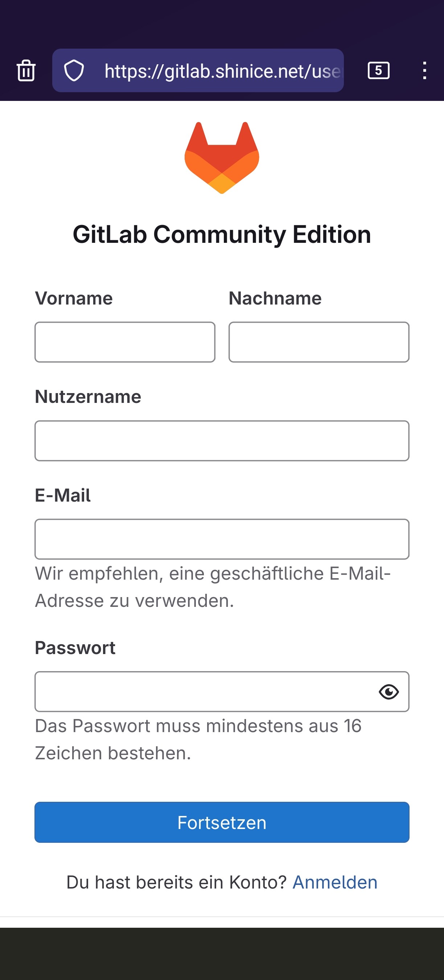Open the three-dot browser menu

[x=425, y=70]
